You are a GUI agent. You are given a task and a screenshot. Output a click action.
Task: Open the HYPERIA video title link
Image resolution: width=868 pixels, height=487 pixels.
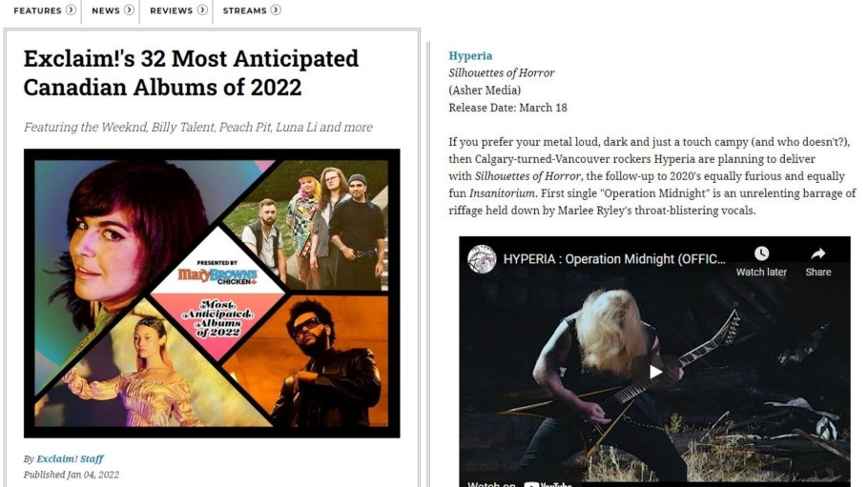[x=614, y=259]
